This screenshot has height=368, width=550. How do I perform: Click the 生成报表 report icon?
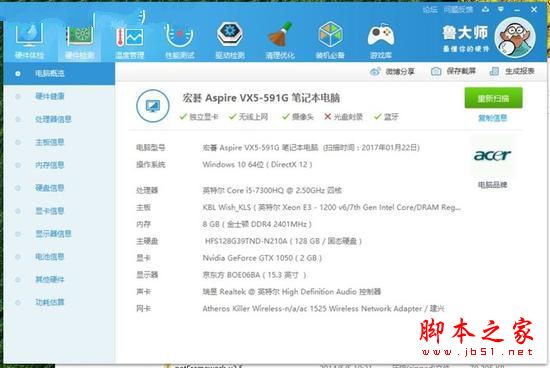494,71
